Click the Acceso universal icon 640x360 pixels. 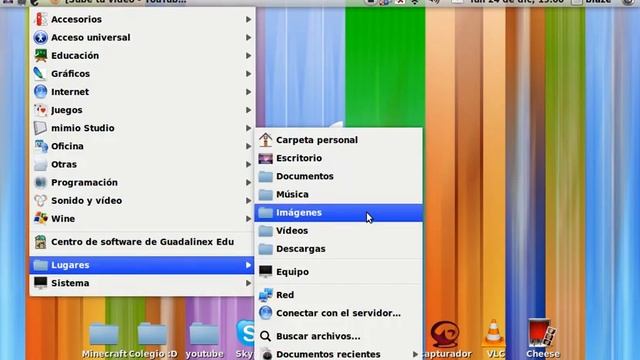coord(40,37)
